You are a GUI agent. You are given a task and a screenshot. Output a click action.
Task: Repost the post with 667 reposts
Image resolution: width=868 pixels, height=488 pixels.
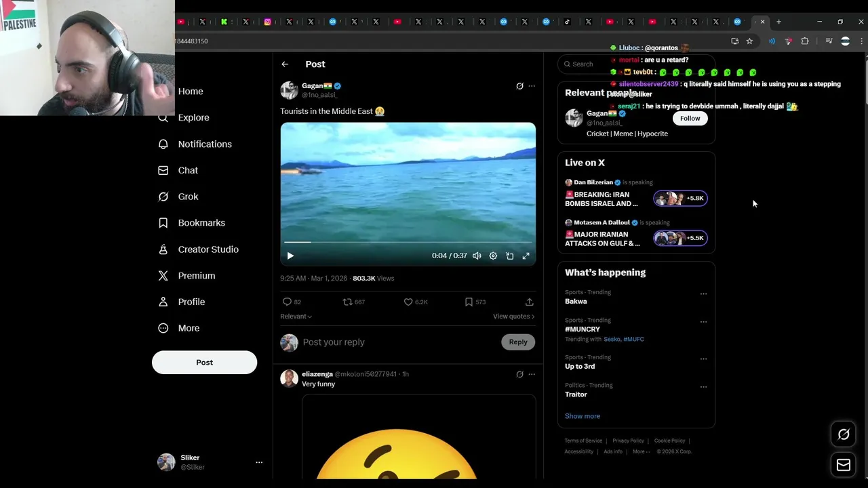[353, 302]
